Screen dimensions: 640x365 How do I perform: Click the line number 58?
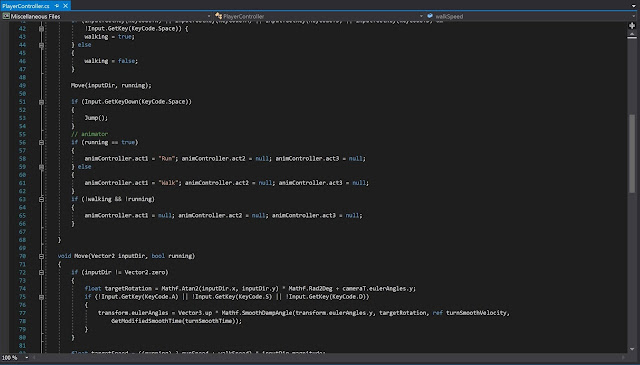point(22,158)
